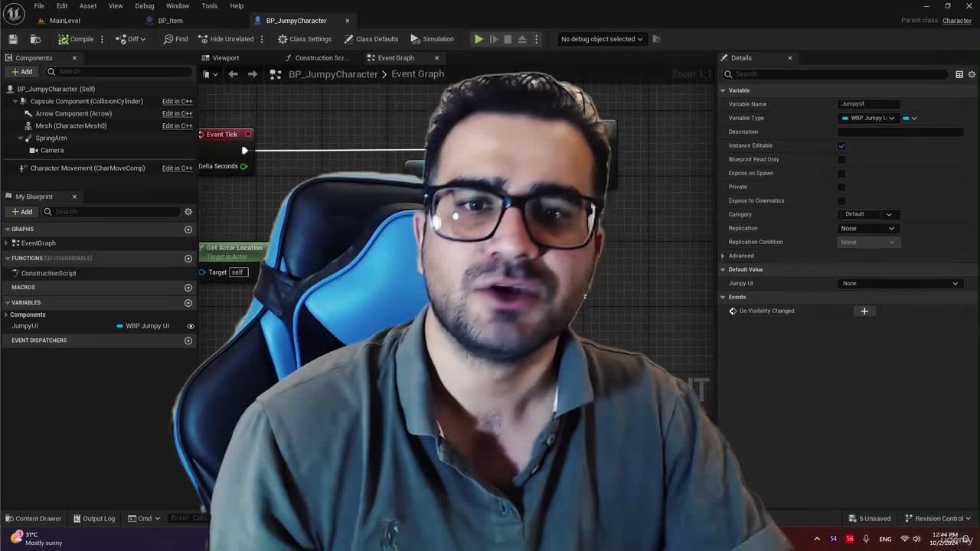Image resolution: width=980 pixels, height=551 pixels.
Task: Open the play mode options menu
Action: pos(536,39)
